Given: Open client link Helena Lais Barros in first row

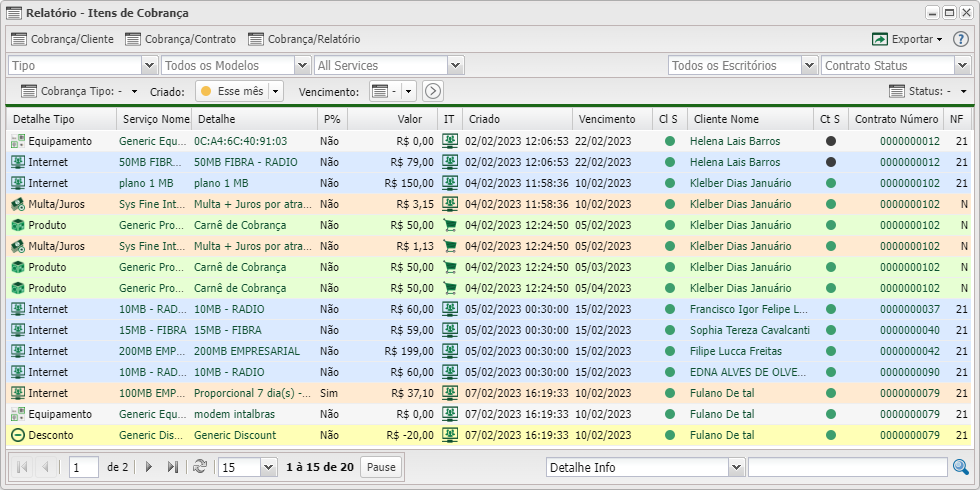Looking at the screenshot, I should click(734, 141).
